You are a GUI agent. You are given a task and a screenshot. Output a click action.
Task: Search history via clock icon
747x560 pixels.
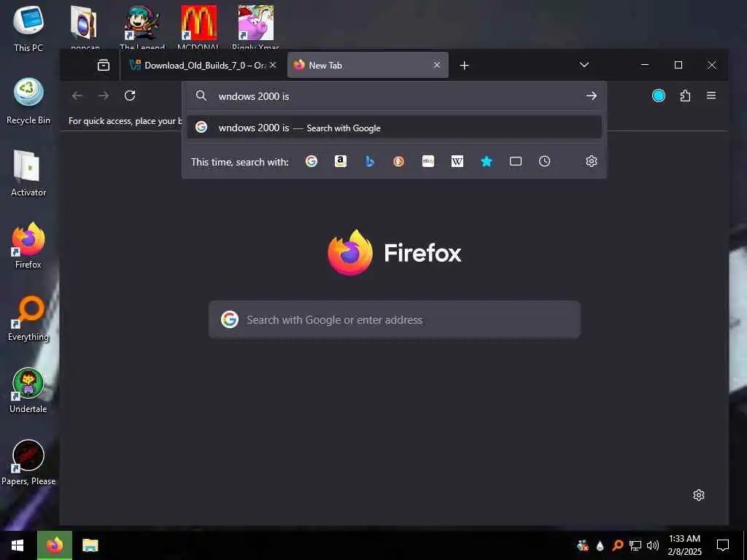tap(544, 161)
